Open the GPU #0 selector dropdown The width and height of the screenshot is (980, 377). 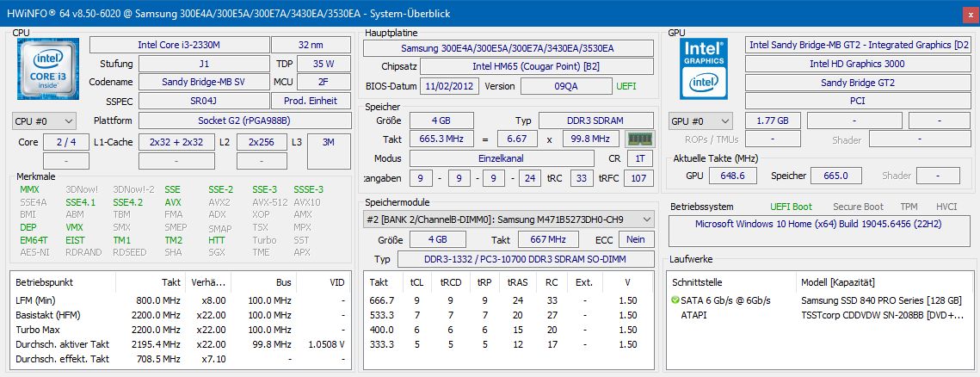point(700,121)
